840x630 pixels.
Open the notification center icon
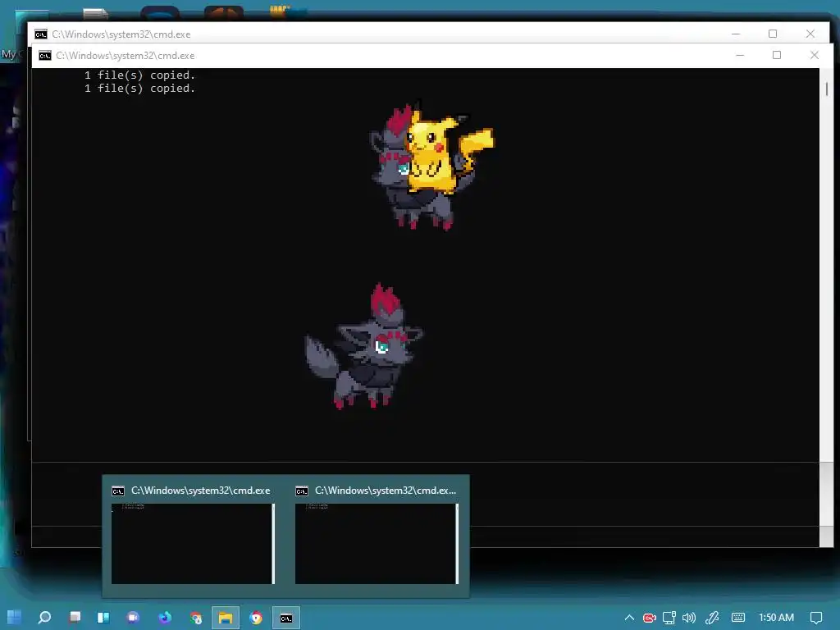point(816,618)
